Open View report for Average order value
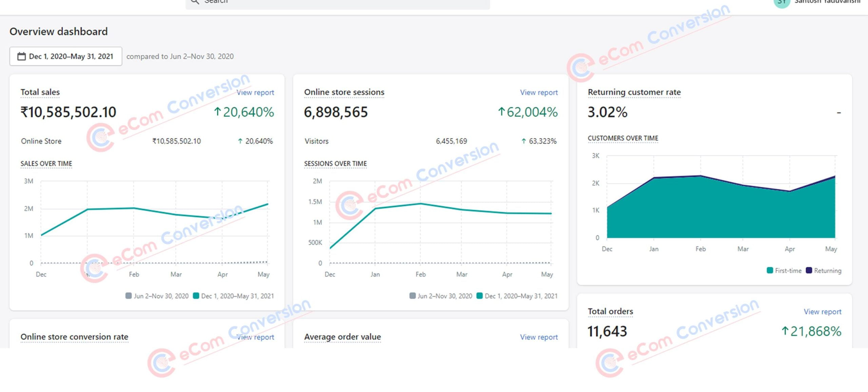The width and height of the screenshot is (868, 392). [539, 337]
